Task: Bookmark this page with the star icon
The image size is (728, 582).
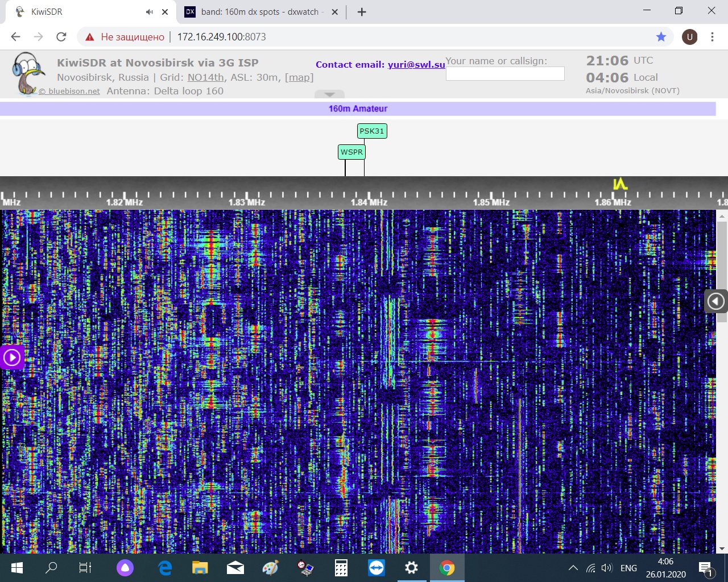Action: [x=661, y=37]
